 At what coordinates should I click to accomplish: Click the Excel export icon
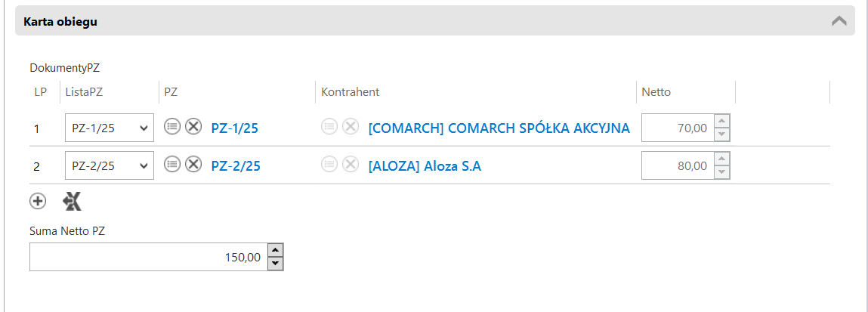coord(72,202)
